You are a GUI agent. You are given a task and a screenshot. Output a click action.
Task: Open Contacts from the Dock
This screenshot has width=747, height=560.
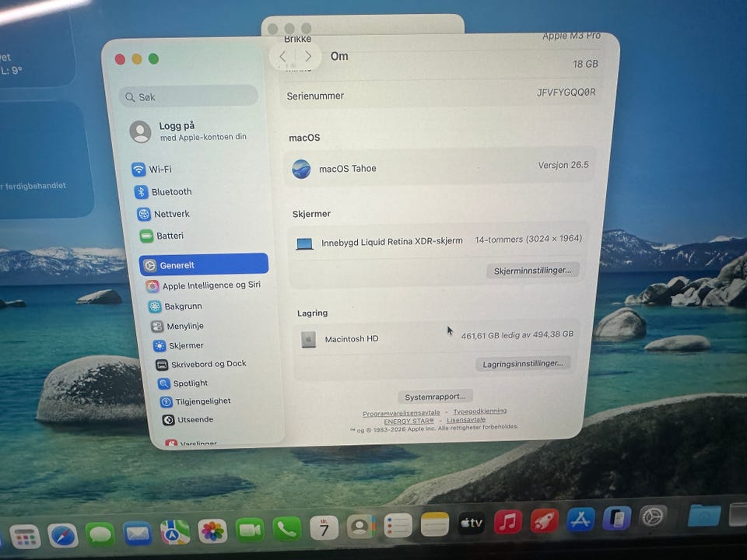coord(360,527)
